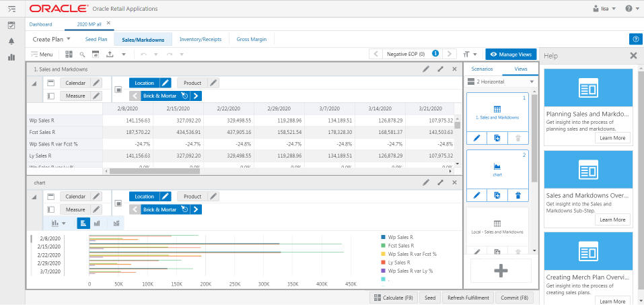Maximize the Sales and Markdowns panel
This screenshot has height=305, width=644.
(x=440, y=69)
